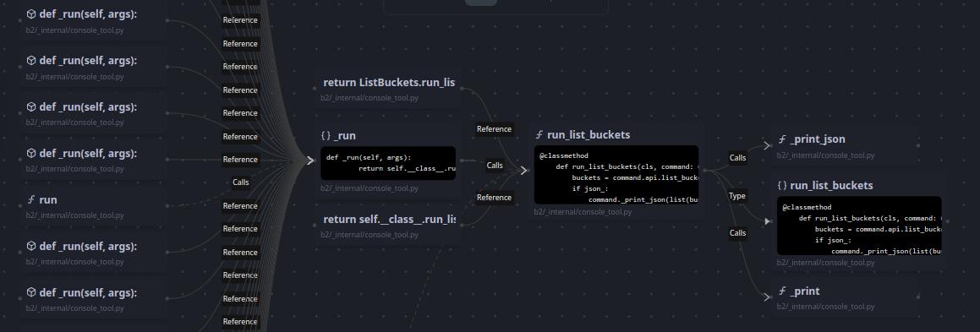Select the Calls edge label leading to _print_json

pos(738,158)
